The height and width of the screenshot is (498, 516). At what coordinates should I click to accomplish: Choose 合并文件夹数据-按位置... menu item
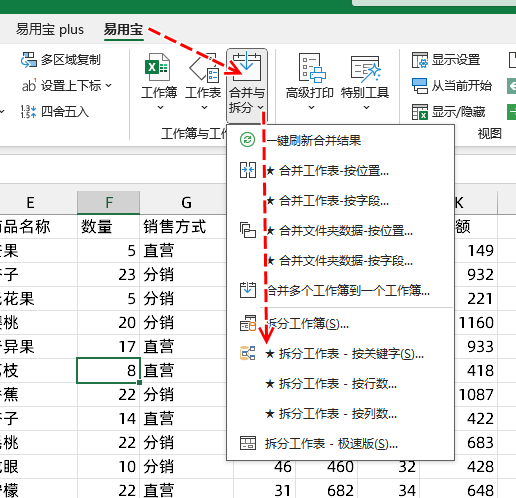coord(340,231)
